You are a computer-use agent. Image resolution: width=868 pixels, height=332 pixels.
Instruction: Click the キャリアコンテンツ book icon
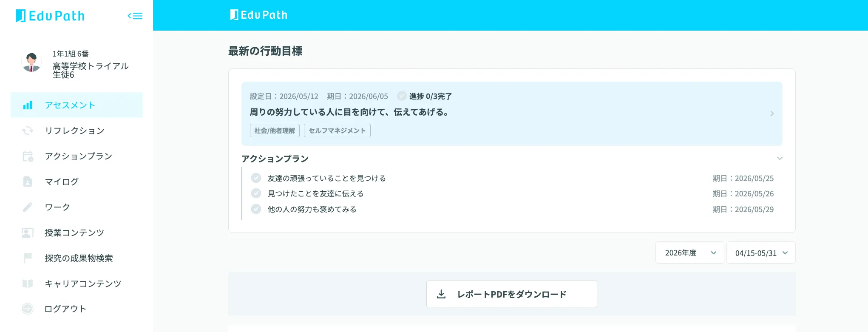[28, 284]
